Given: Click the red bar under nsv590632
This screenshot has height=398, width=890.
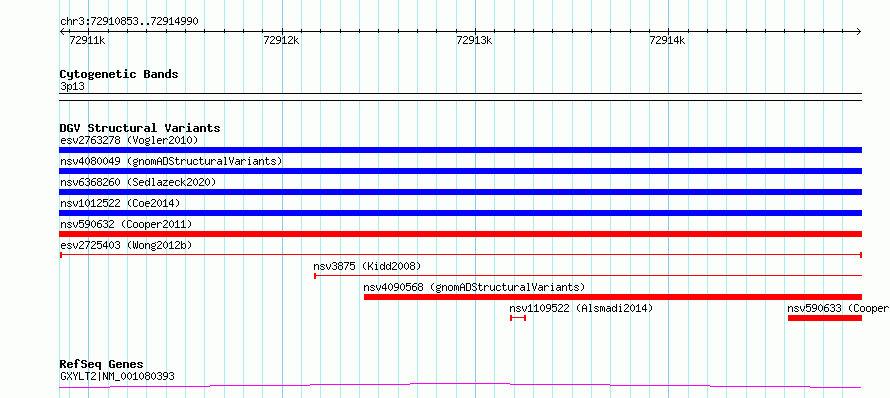Looking at the screenshot, I should [460, 234].
